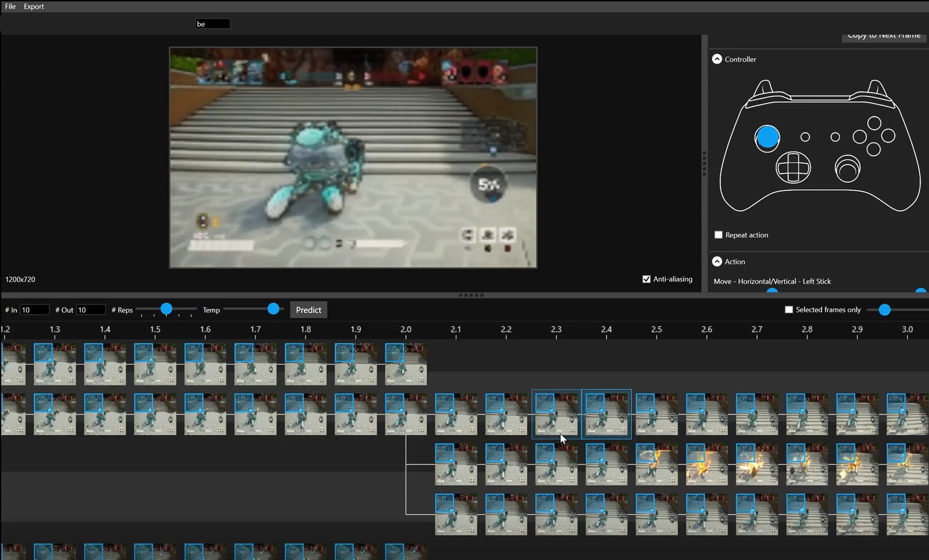This screenshot has width=929, height=560.
Task: Select the third-row fire-effect frame at 2.6
Action: 707,464
